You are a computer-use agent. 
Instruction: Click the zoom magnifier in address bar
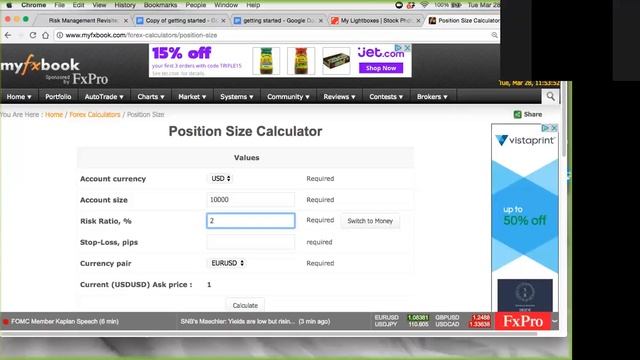[494, 35]
